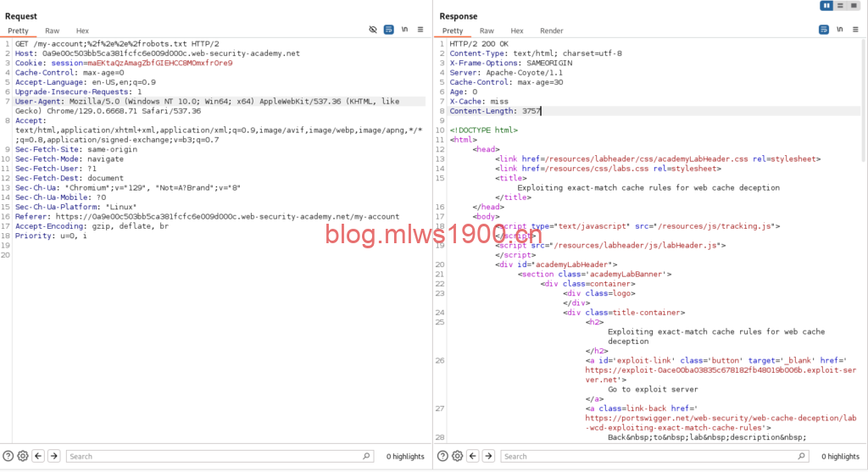Click Response '0 highlights' label
868x472 pixels.
[840, 457]
